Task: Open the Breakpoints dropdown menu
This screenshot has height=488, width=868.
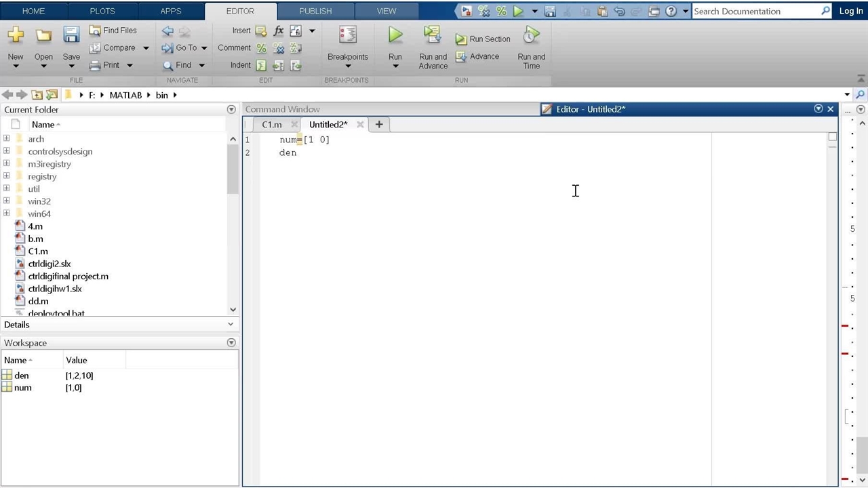Action: click(x=348, y=66)
